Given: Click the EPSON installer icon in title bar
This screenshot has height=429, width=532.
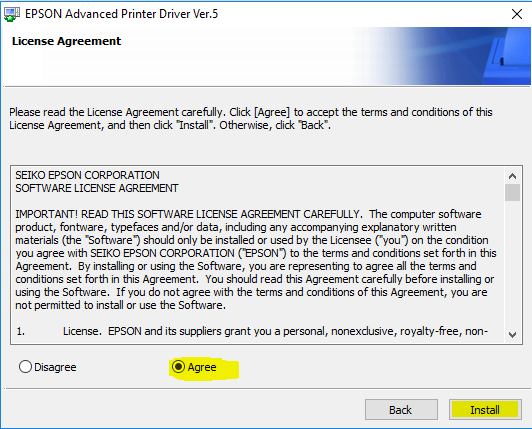Looking at the screenshot, I should click(x=12, y=14).
